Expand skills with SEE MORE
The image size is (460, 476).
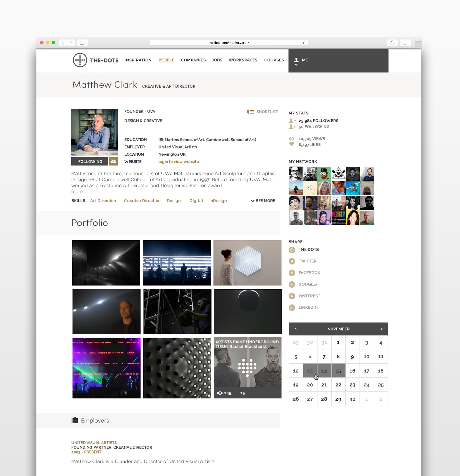click(263, 201)
